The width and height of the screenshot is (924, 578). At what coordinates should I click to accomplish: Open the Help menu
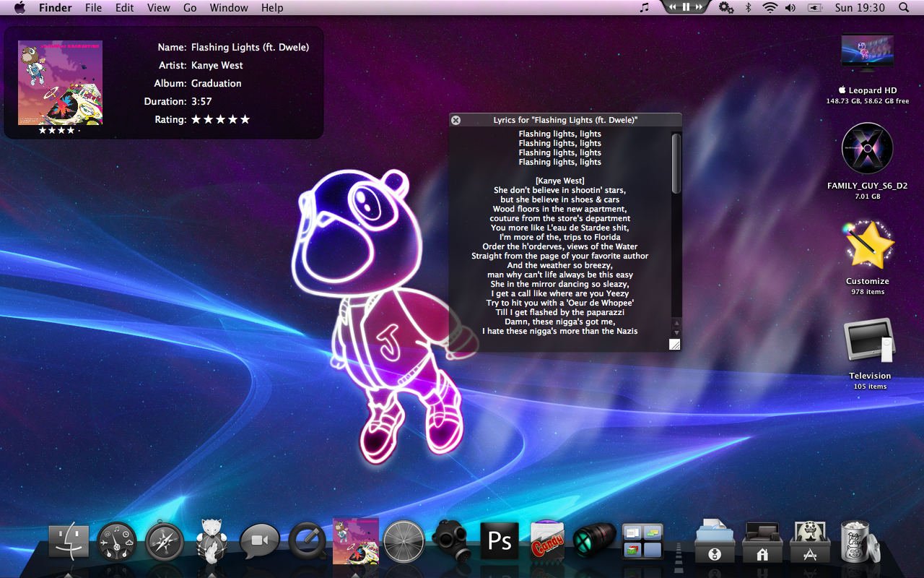tap(272, 7)
